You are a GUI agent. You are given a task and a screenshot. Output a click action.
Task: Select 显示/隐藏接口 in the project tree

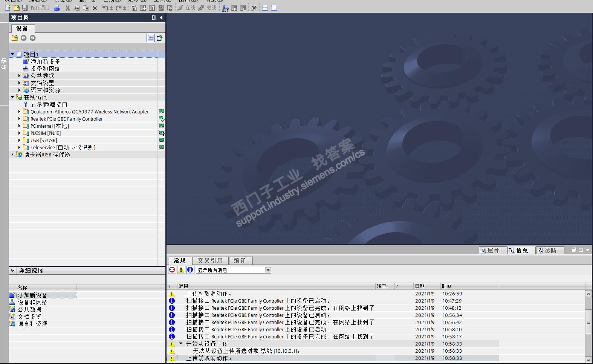tap(49, 104)
